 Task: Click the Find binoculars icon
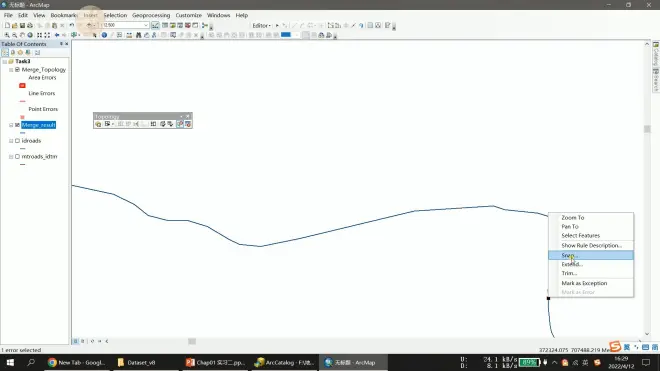[x=138, y=35]
